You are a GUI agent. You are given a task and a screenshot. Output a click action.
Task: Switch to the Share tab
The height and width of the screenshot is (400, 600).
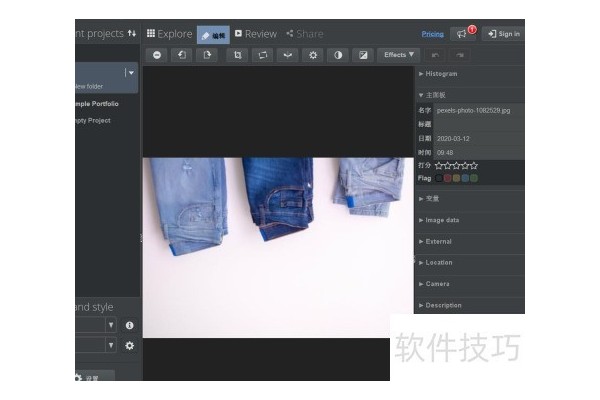click(305, 34)
